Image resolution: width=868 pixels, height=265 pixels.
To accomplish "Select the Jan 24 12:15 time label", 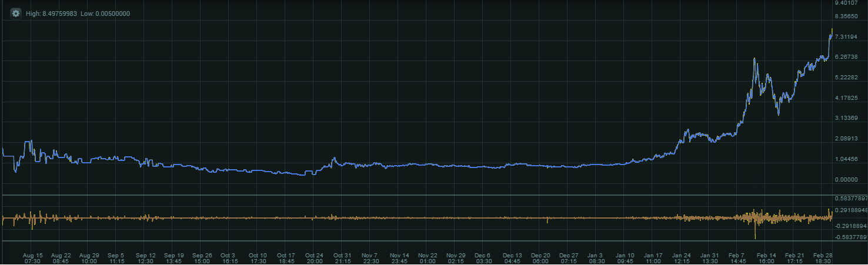I will point(682,259).
